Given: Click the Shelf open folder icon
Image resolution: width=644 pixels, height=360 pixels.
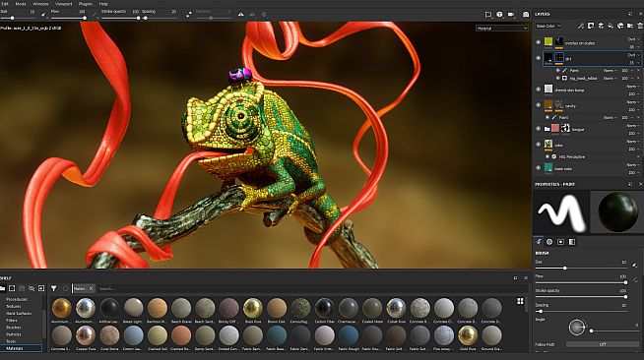Looking at the screenshot, I should tap(3, 288).
